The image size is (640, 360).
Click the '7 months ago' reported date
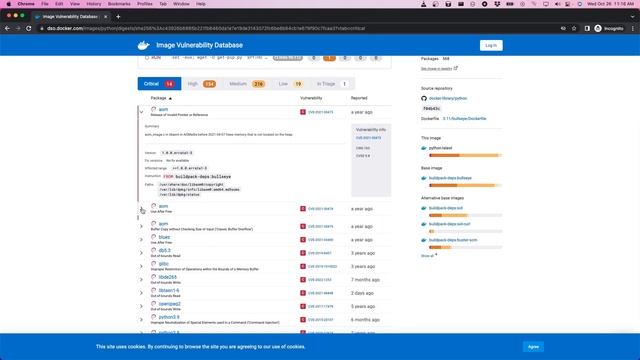click(365, 280)
